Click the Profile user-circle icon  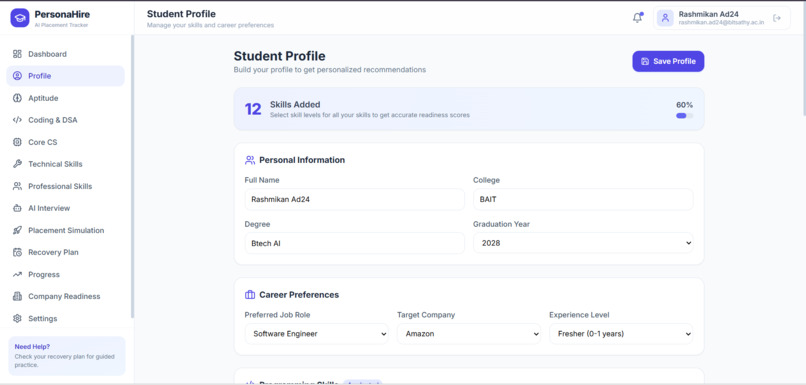17,76
